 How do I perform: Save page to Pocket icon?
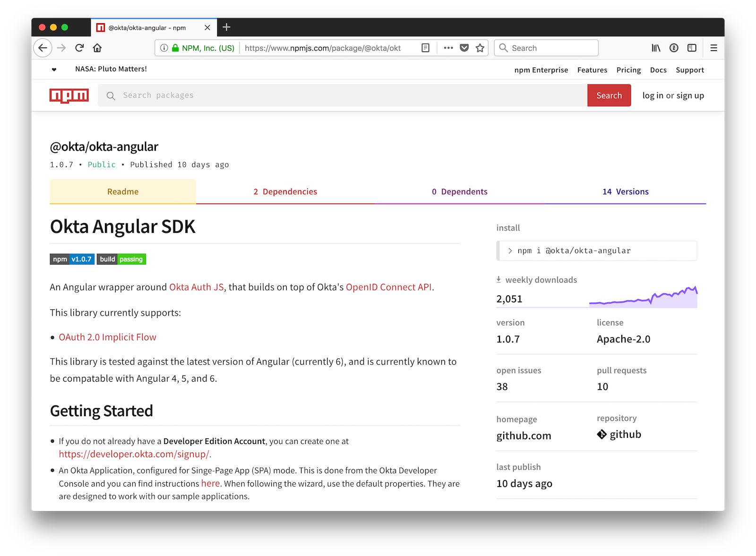[x=464, y=48]
